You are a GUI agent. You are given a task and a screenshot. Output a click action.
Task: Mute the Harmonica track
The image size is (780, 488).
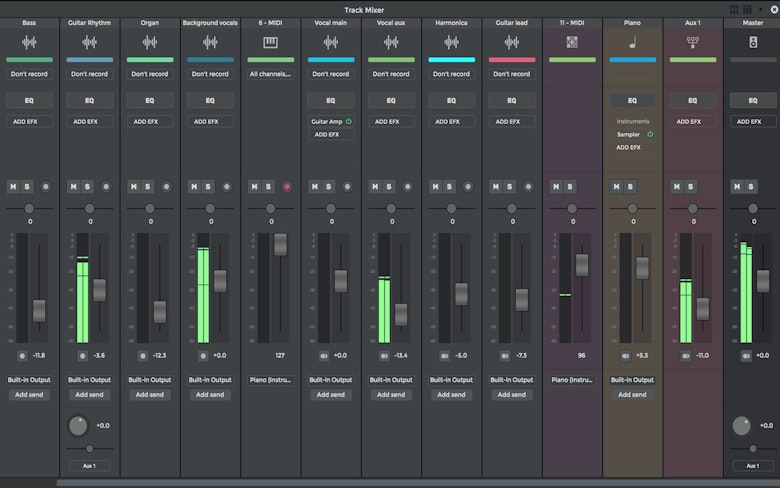click(x=436, y=187)
